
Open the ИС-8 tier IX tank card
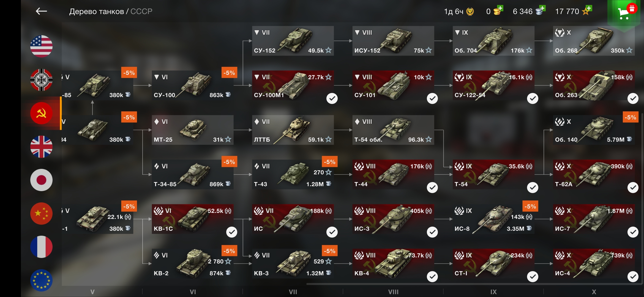(x=493, y=219)
